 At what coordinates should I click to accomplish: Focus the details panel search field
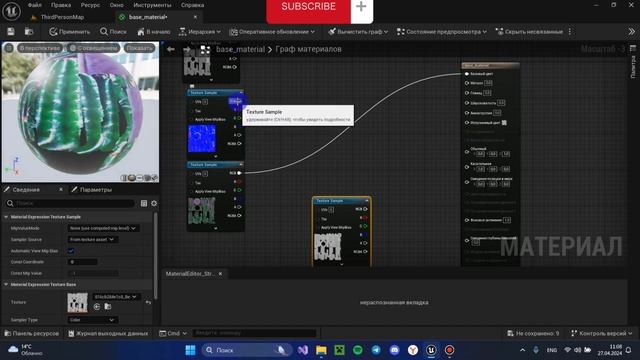[x=70, y=203]
